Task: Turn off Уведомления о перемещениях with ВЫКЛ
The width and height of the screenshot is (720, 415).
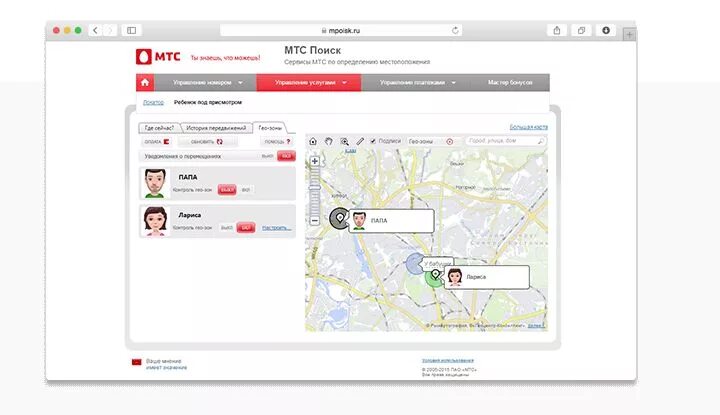Action: [x=267, y=156]
